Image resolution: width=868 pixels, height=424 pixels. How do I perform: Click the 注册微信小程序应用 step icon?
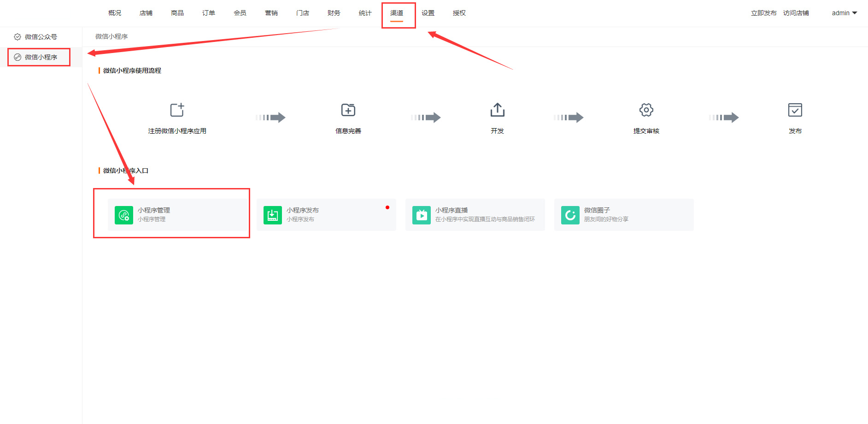pos(177,110)
